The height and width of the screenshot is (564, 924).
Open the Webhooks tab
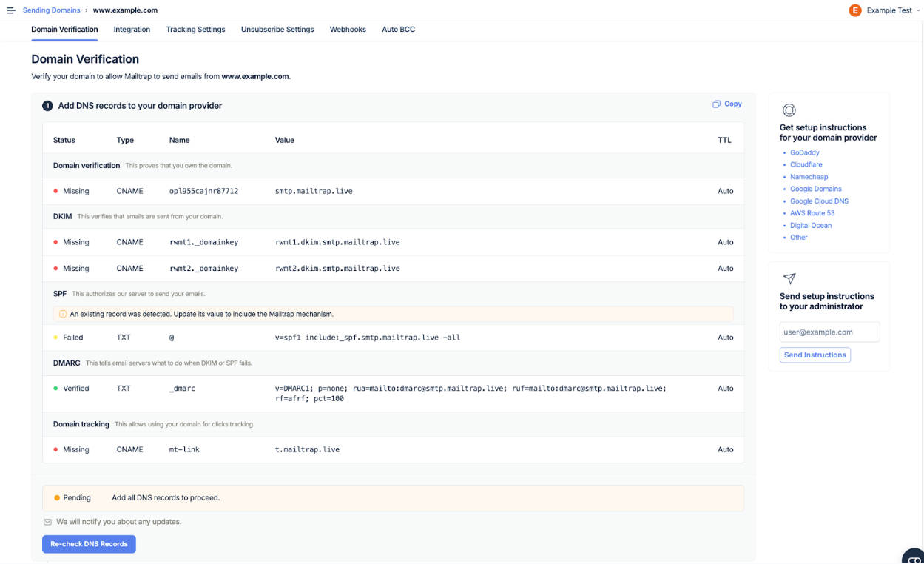[x=348, y=30]
